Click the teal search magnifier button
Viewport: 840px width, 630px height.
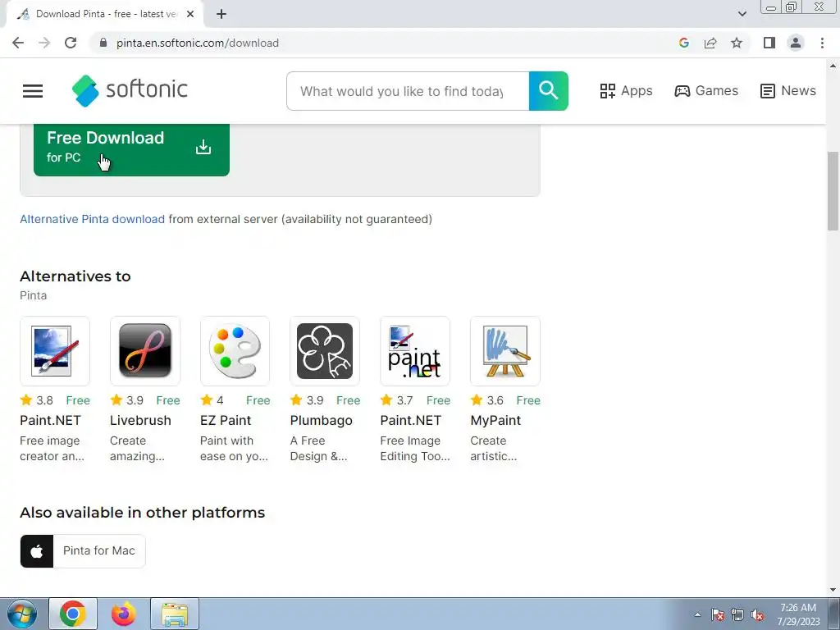548,91
